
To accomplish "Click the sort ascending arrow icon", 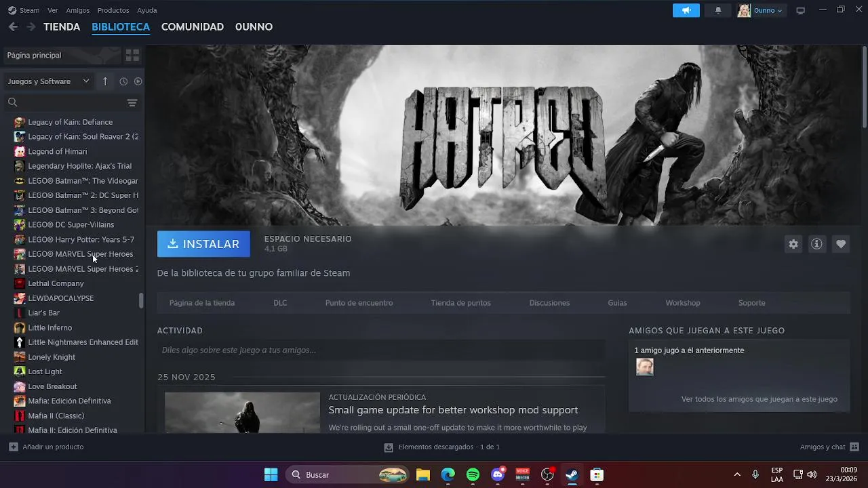I will point(105,81).
